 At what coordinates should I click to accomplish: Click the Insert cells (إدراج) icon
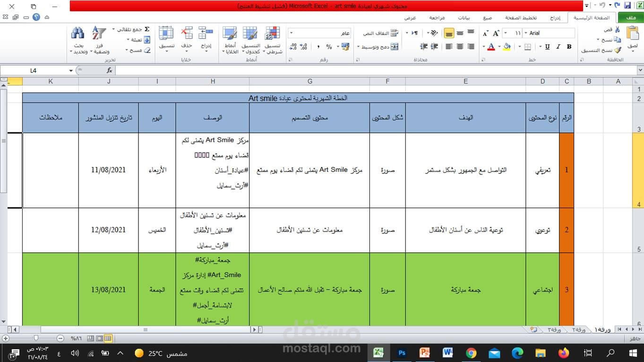(206, 33)
